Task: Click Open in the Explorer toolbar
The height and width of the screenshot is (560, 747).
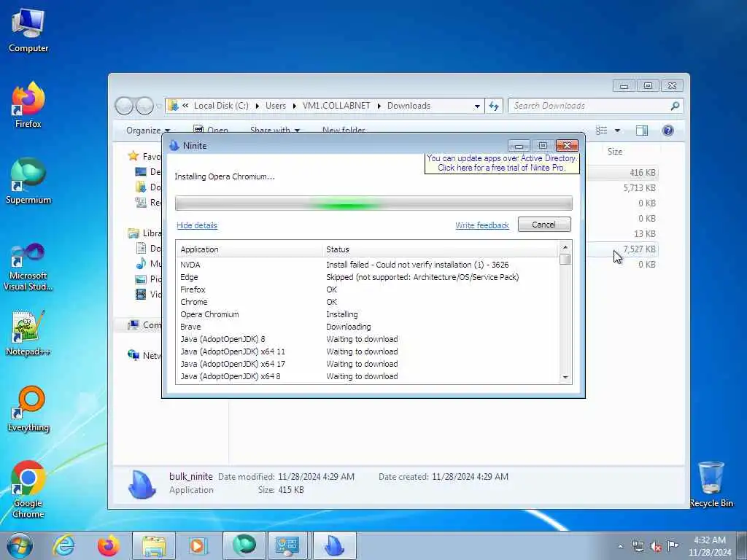Action: tap(211, 130)
